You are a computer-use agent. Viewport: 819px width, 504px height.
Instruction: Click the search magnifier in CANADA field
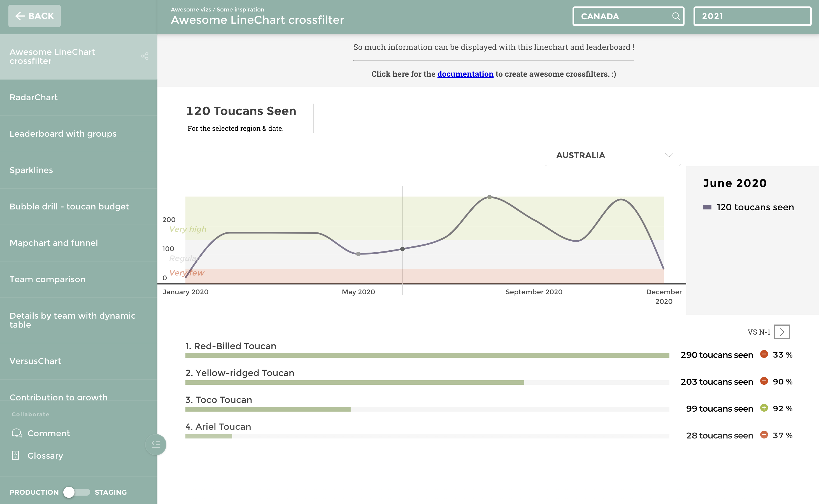point(676,16)
